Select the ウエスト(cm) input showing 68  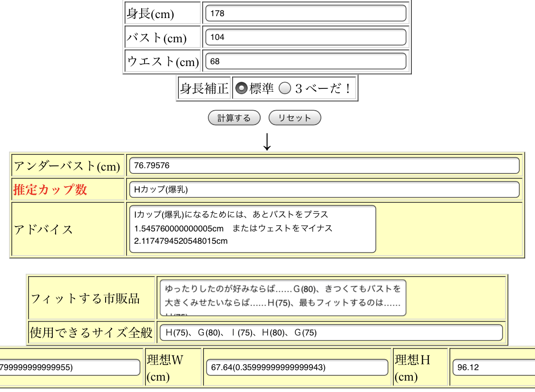(x=305, y=61)
